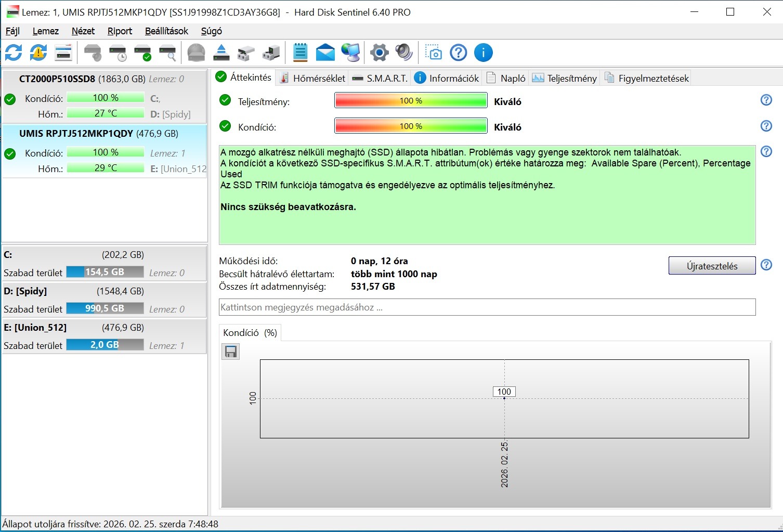Switch to the Napló tab

click(506, 78)
